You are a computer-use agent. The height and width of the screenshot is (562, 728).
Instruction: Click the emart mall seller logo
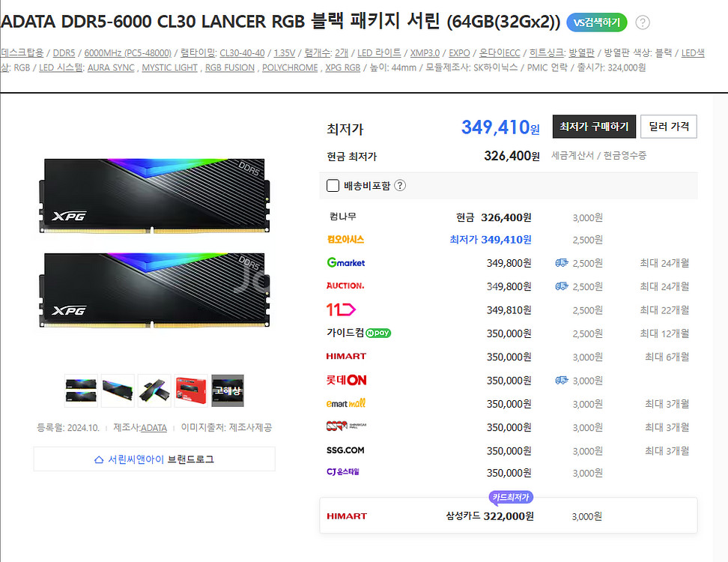coord(346,404)
